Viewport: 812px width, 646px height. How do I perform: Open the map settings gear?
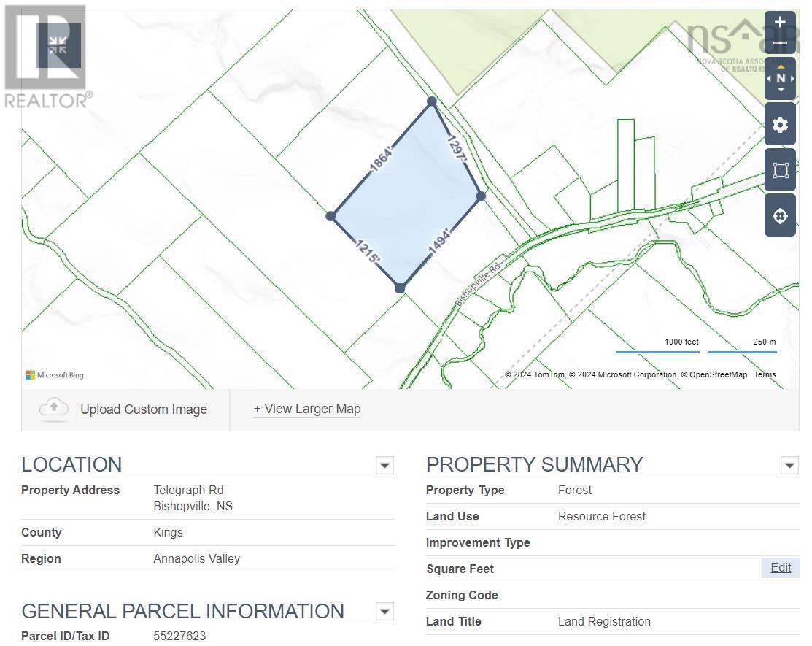point(780,124)
